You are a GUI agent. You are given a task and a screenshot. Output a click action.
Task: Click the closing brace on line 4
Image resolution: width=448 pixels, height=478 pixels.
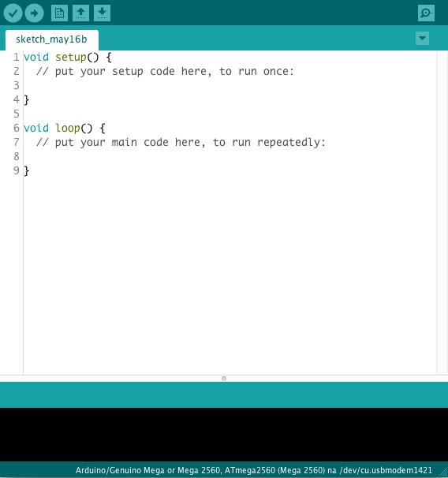[x=27, y=99]
